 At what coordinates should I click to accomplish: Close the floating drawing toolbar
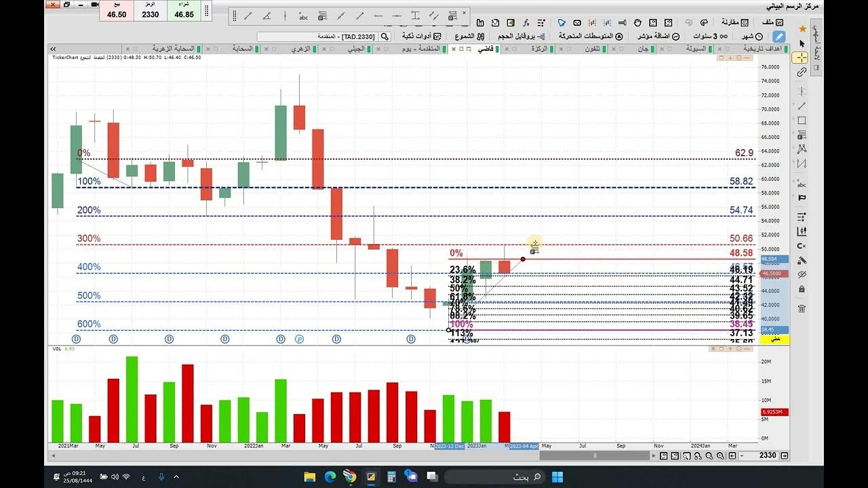465,12
